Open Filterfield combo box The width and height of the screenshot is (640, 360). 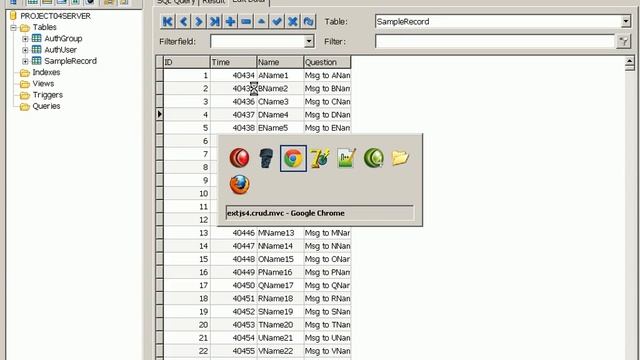[262, 41]
